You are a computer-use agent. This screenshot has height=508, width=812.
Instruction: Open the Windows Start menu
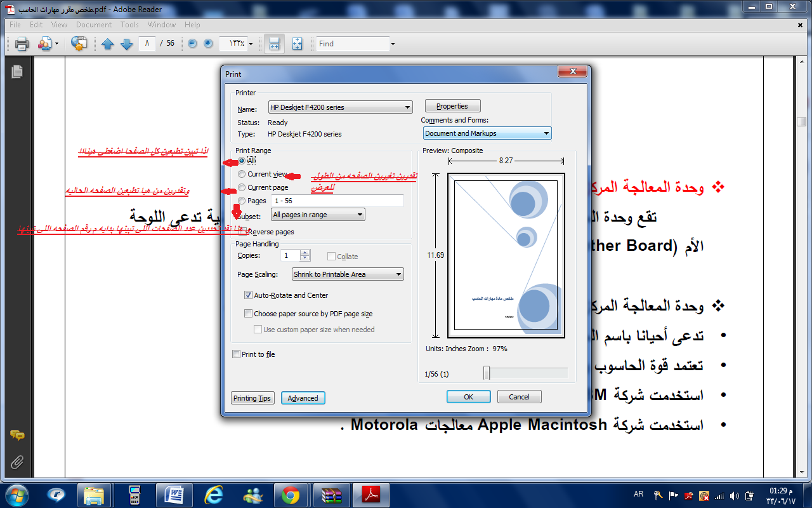click(x=16, y=494)
